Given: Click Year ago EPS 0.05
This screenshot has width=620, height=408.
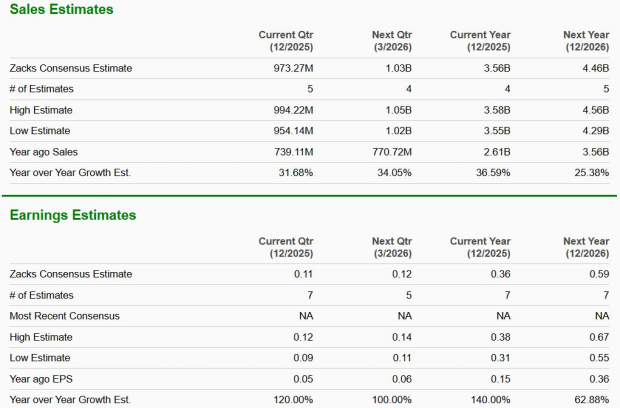Looking at the screenshot, I should 303,379.
